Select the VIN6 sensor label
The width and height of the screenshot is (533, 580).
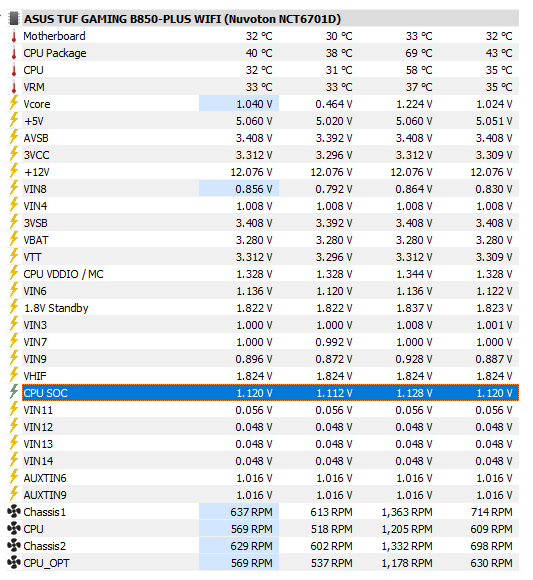35,291
